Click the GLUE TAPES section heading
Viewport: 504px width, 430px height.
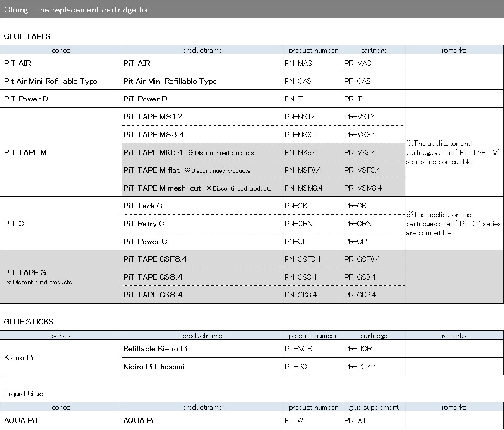[x=27, y=36]
